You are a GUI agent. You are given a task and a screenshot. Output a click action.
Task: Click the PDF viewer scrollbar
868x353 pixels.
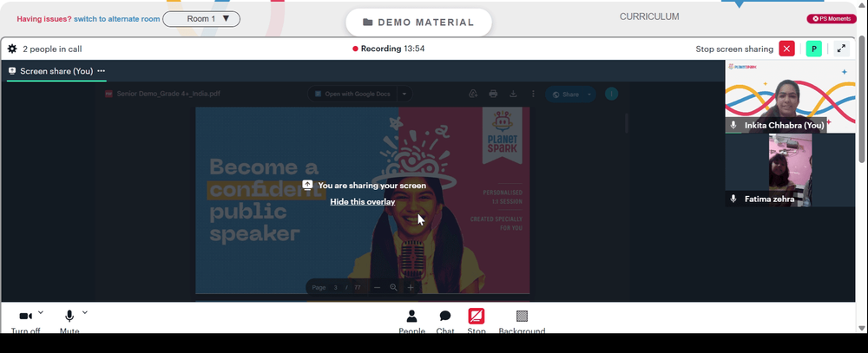(627, 123)
